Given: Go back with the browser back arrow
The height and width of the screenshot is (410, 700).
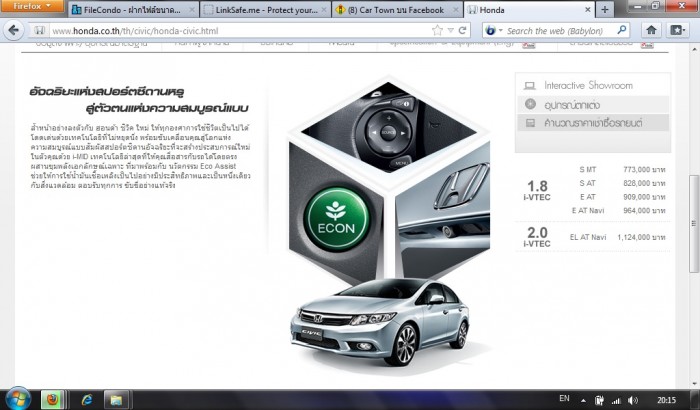Looking at the screenshot, I should coord(14,30).
